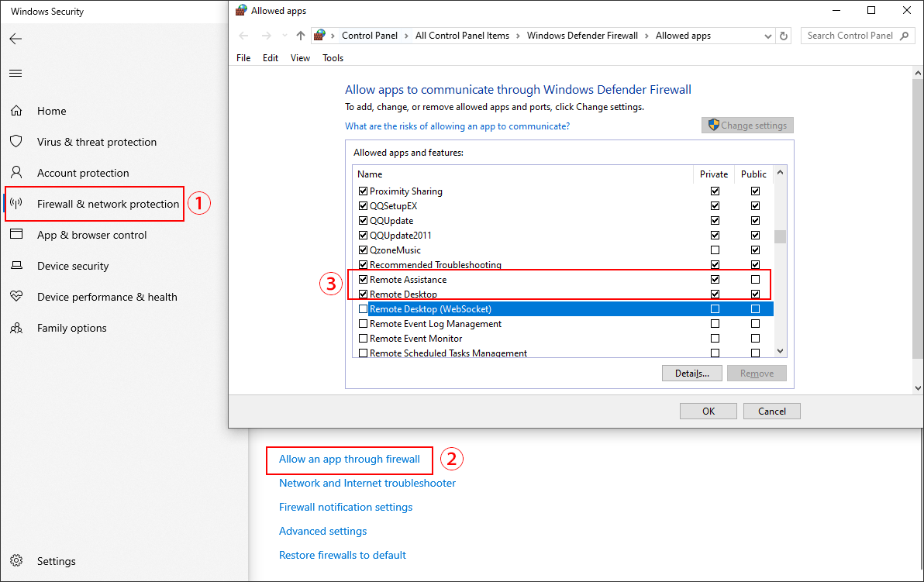Uncheck the Proximity Sharing name checkbox

(x=363, y=191)
